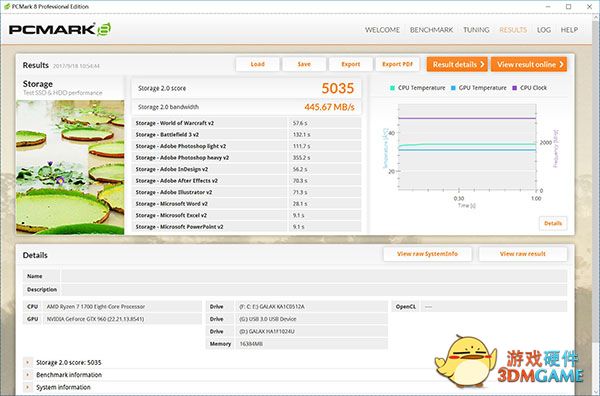Screen dimensions: 600x396
Task: Click the chart Details button
Action: (x=553, y=223)
